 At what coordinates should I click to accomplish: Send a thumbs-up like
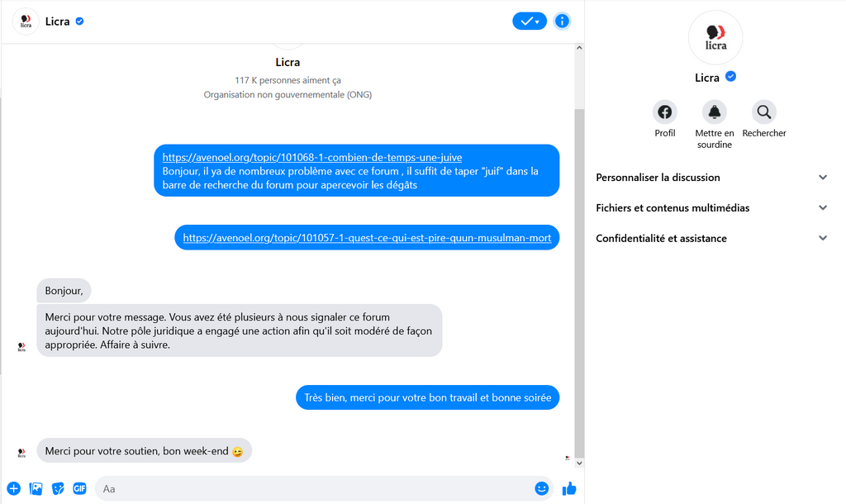click(x=569, y=488)
